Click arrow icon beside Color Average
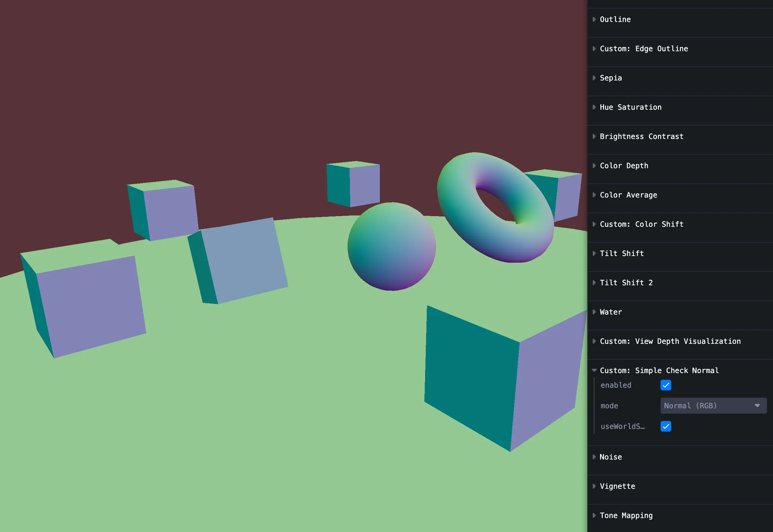 [x=594, y=195]
